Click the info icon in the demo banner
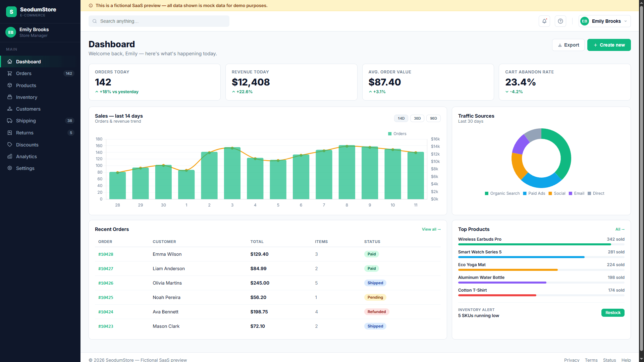This screenshot has width=644, height=362. pyautogui.click(x=91, y=6)
